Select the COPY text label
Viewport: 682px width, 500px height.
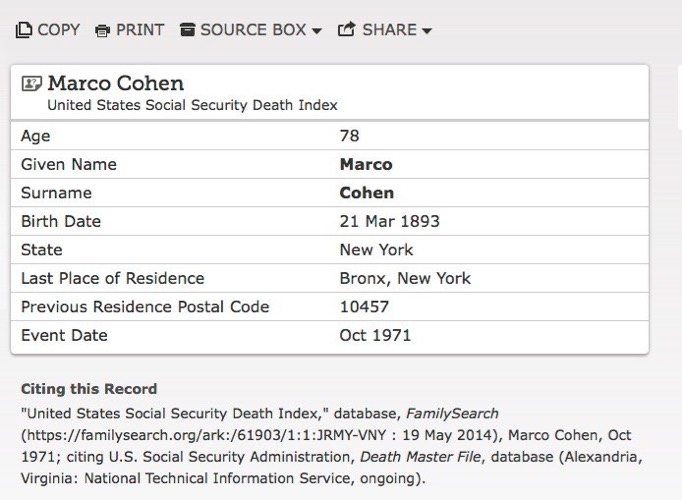[59, 30]
